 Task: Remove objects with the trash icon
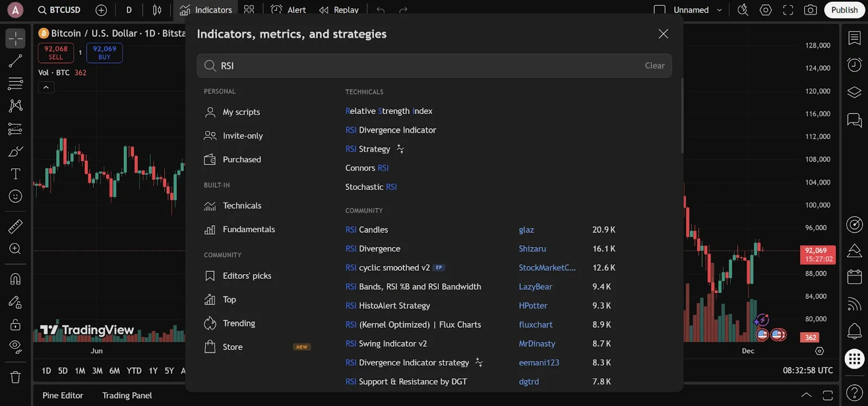click(x=16, y=377)
